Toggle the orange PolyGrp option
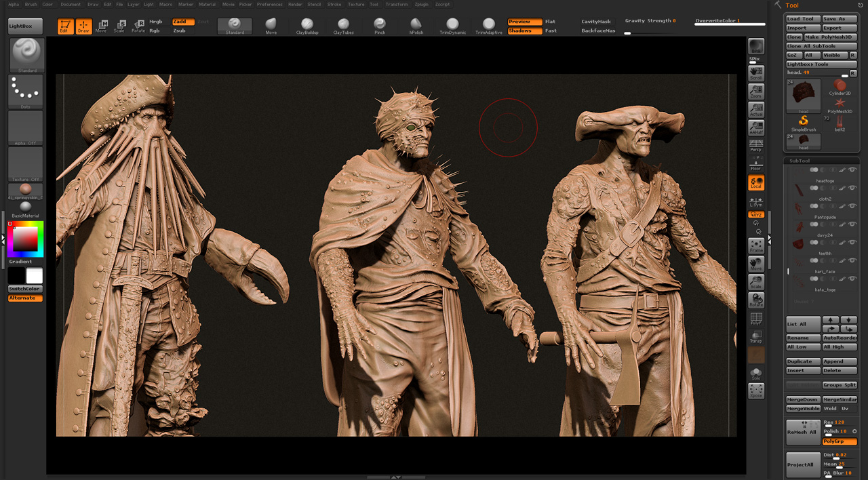This screenshot has width=868, height=480. (x=840, y=441)
